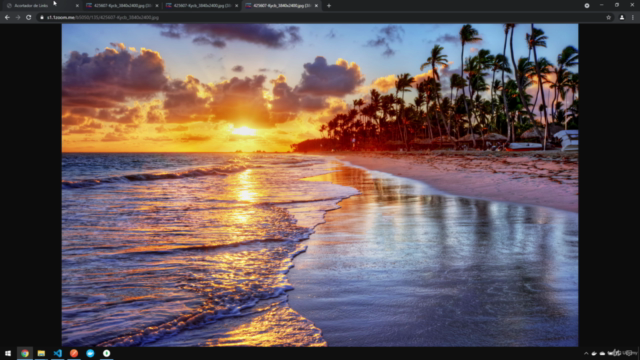Viewport: 640px width, 360px height.
Task: Open the Chrome profile avatar menu
Action: 622,18
